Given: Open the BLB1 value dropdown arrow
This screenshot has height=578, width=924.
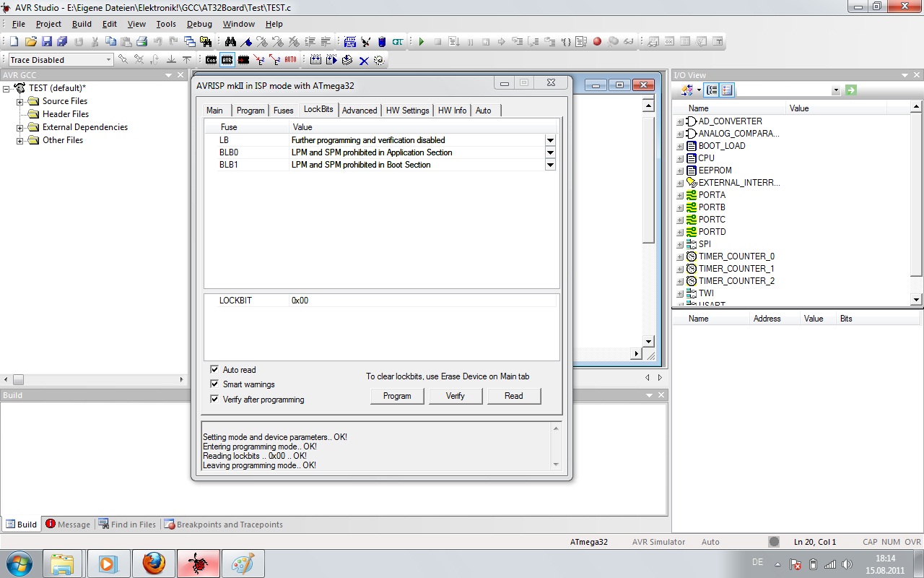Looking at the screenshot, I should click(550, 165).
